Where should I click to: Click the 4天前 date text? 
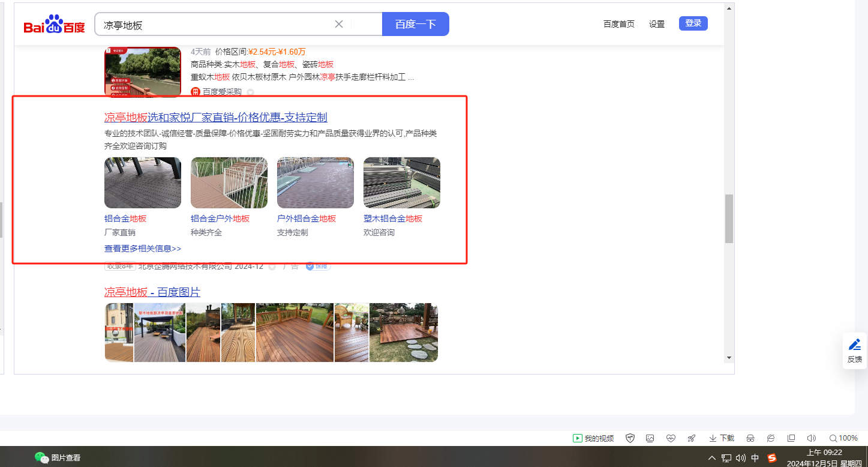[200, 52]
